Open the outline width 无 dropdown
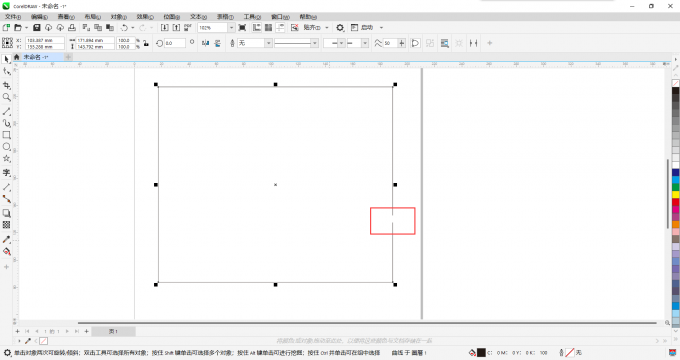Image resolution: width=680 pixels, height=360 pixels. 255,43
